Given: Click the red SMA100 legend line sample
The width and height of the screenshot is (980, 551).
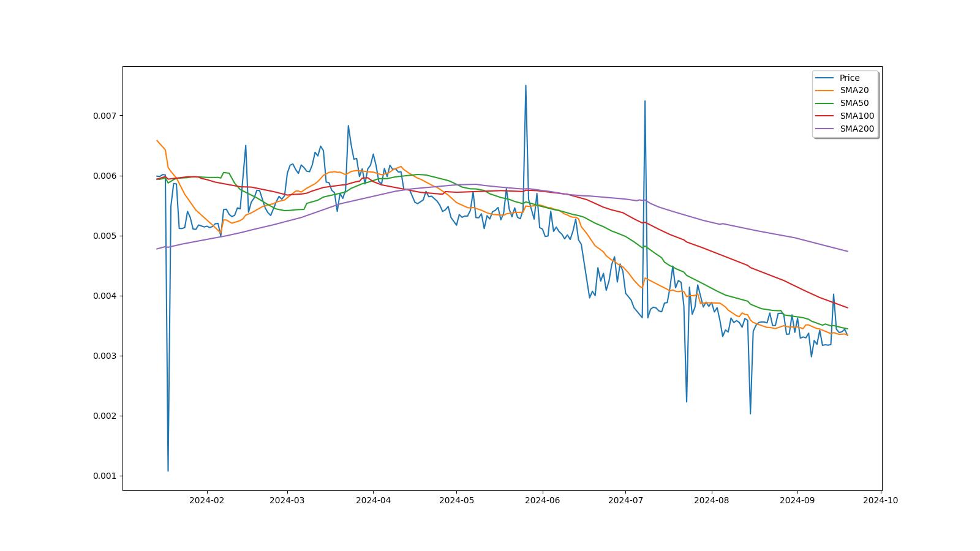Looking at the screenshot, I should pyautogui.click(x=825, y=116).
